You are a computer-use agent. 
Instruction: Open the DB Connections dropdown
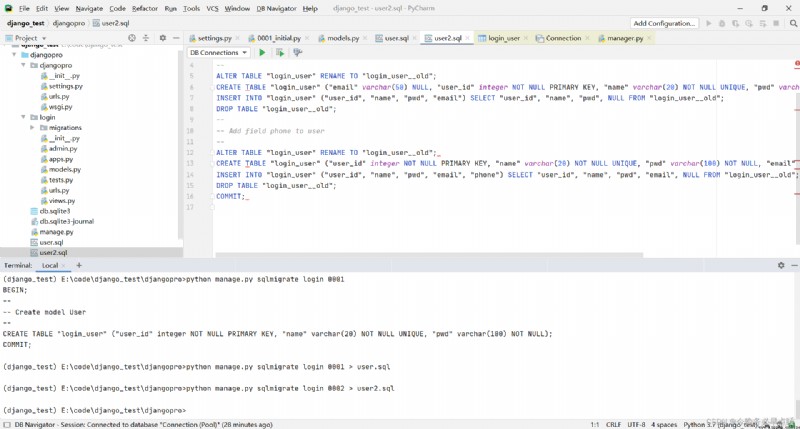pos(218,53)
